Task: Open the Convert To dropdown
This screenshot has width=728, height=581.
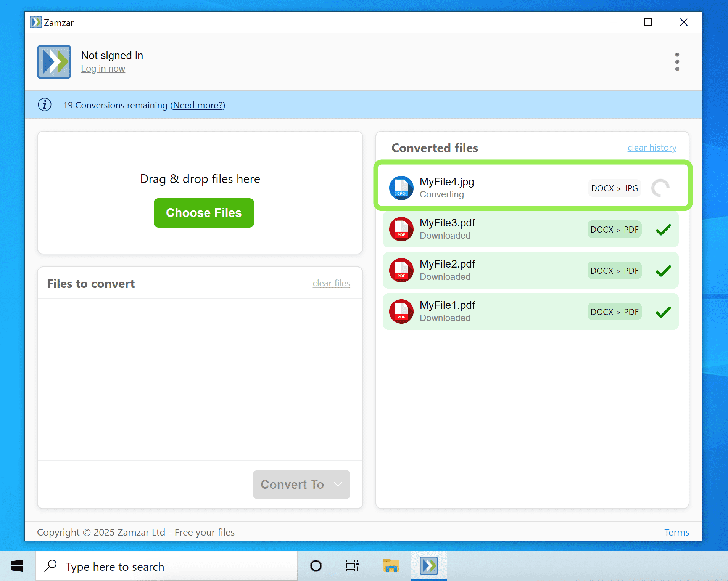Action: point(301,484)
